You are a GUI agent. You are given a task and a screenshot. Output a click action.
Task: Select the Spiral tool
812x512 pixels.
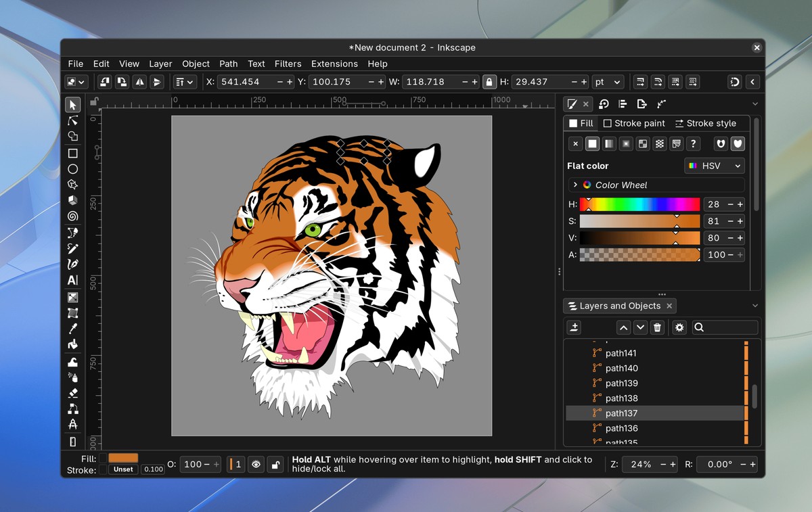click(72, 216)
